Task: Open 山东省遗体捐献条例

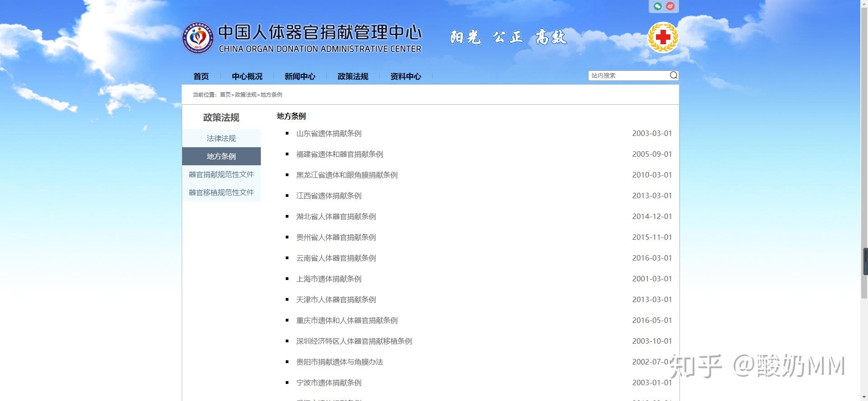Action: [329, 134]
